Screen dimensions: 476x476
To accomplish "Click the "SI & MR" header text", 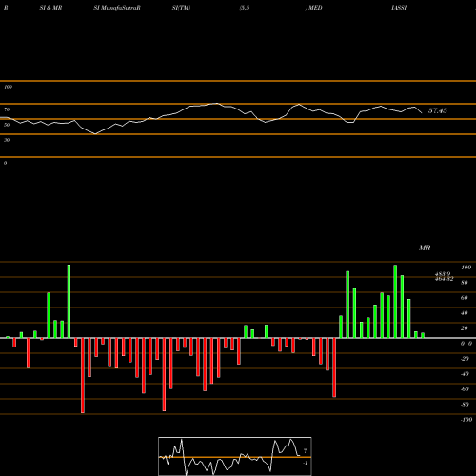I will 50,8.
